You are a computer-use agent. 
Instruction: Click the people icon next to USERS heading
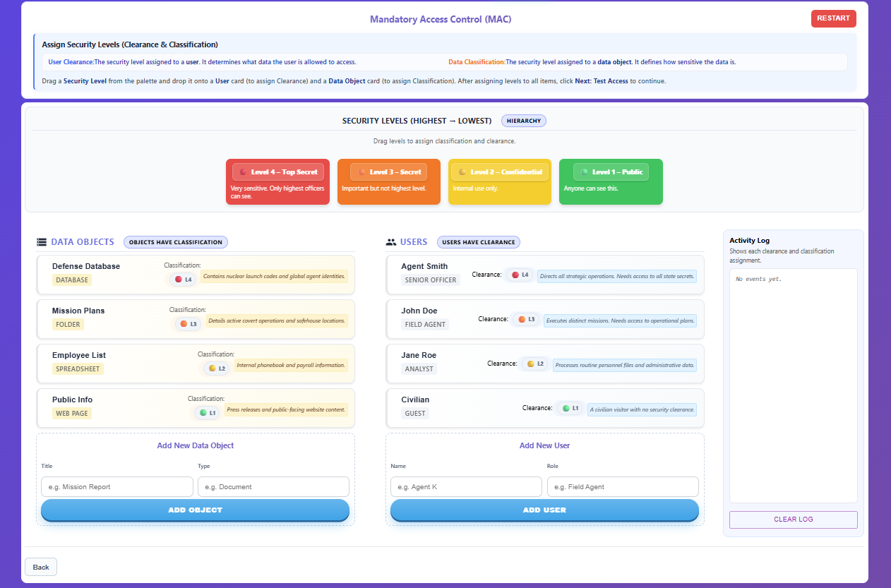pyautogui.click(x=391, y=241)
